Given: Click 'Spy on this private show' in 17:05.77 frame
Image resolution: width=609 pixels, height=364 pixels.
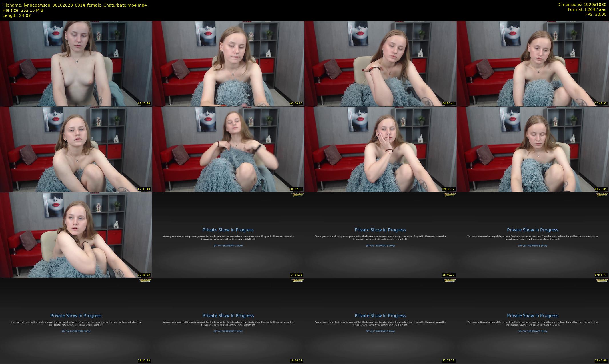Looking at the screenshot, I should pos(532,246).
